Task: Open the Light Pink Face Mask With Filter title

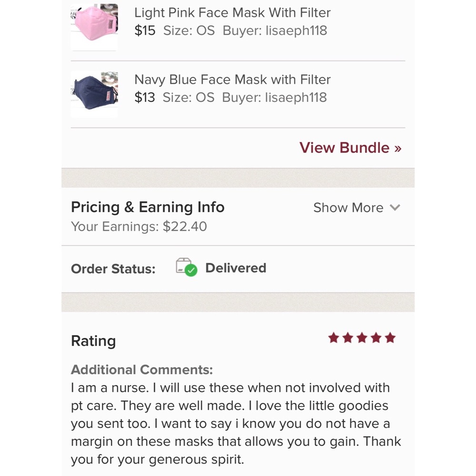Action: point(232,13)
